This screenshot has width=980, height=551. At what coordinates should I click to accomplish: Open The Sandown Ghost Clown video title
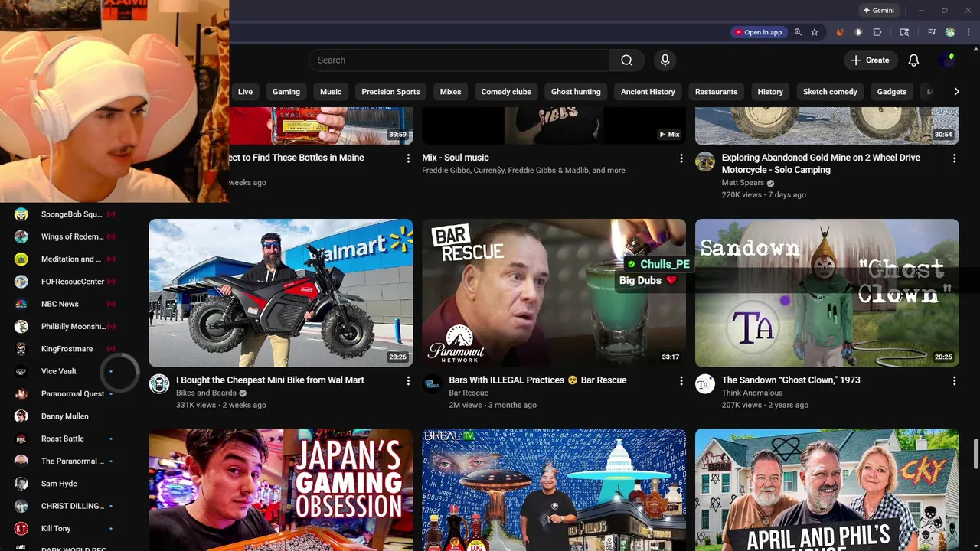click(x=791, y=380)
